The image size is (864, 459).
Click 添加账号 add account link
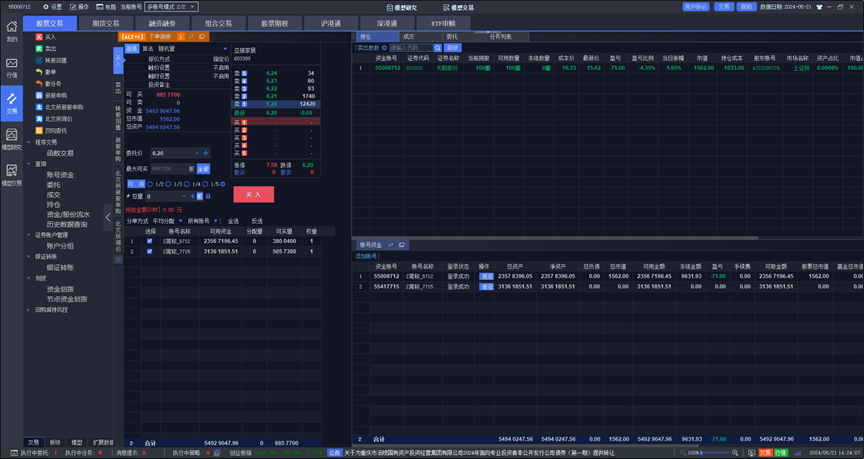(x=366, y=256)
